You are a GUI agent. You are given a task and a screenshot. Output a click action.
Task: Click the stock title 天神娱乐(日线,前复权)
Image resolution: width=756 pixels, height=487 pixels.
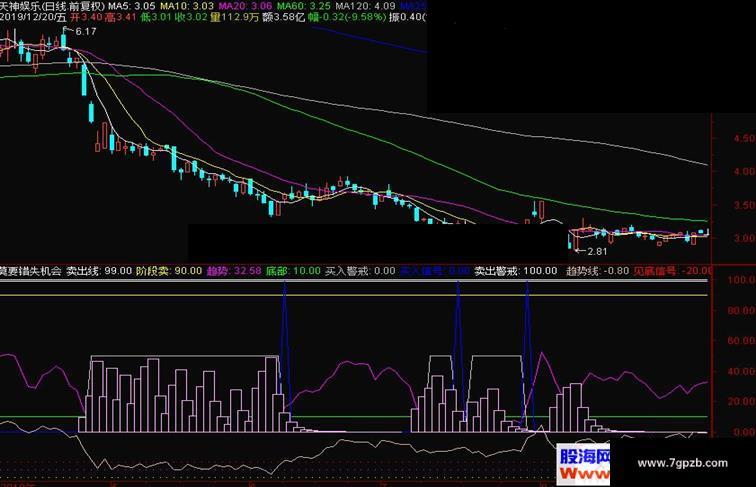click(53, 6)
